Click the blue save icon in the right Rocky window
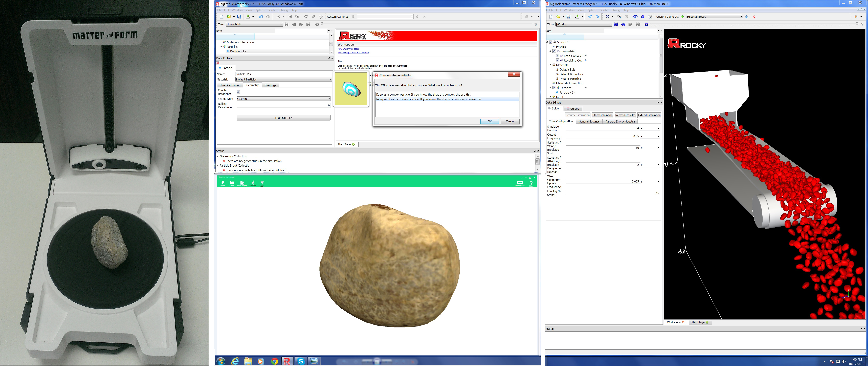 click(x=568, y=17)
